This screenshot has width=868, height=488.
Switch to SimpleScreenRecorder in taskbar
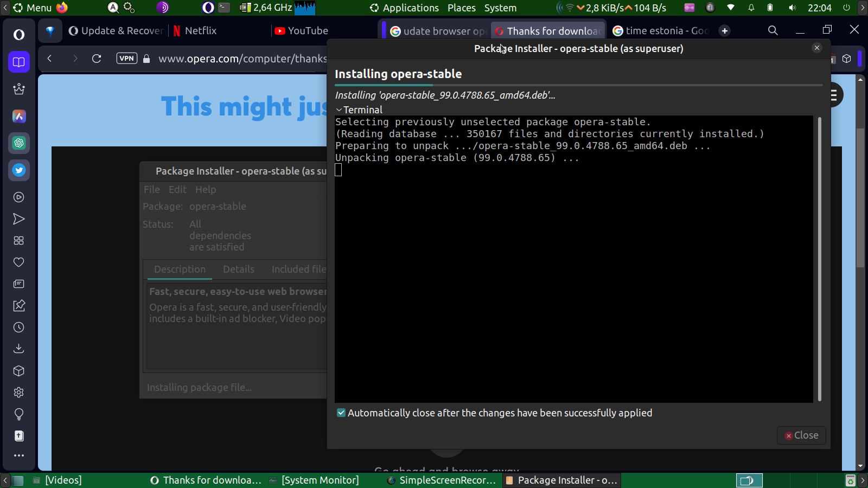(442, 480)
